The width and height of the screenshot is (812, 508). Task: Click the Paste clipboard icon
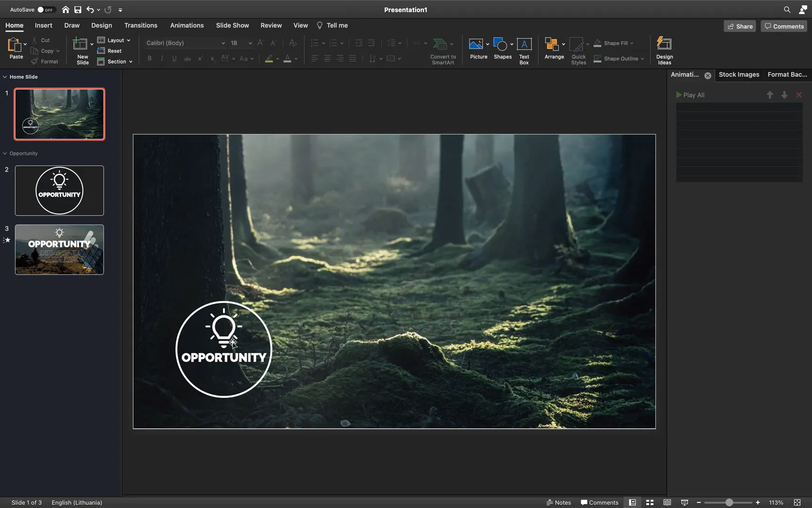tap(15, 45)
